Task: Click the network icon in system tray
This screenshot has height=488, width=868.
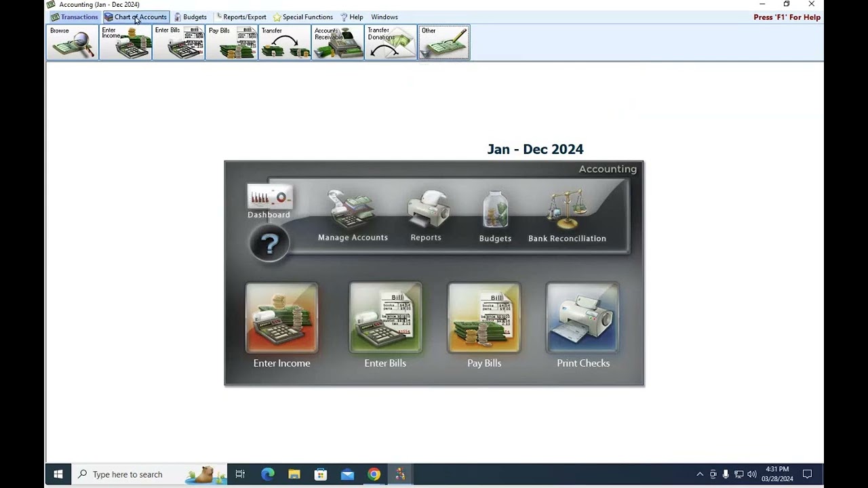Action: (x=738, y=474)
